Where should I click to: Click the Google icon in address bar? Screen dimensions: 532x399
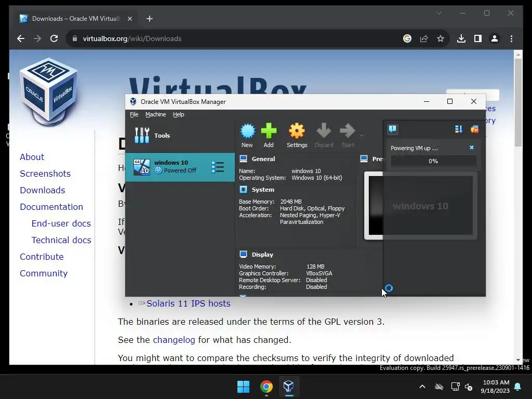[x=407, y=38]
